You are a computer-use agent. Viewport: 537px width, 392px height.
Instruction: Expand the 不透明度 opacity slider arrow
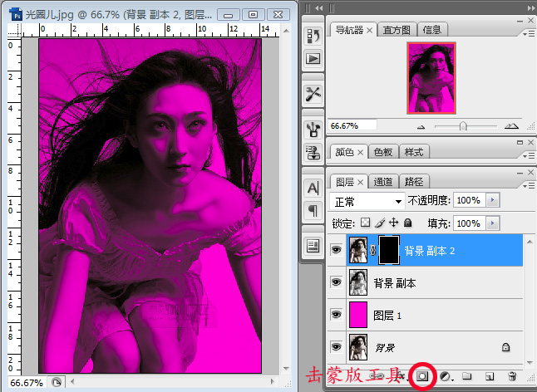click(493, 201)
